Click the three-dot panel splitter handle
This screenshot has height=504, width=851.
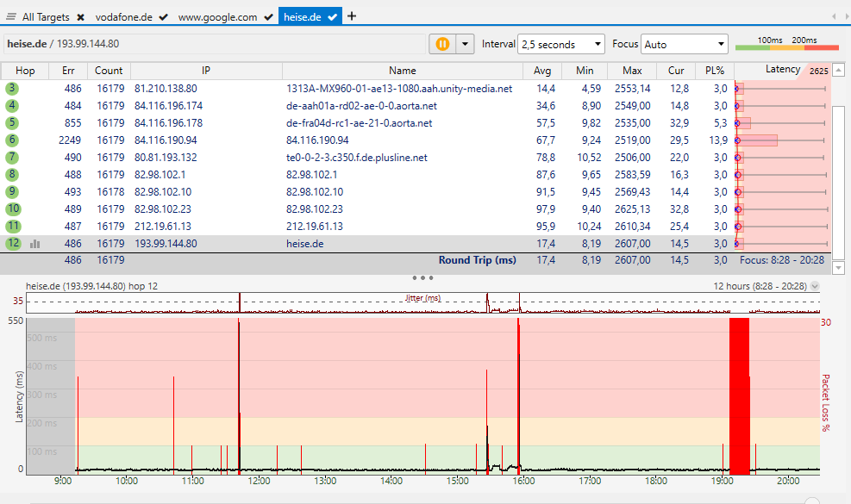click(x=422, y=277)
